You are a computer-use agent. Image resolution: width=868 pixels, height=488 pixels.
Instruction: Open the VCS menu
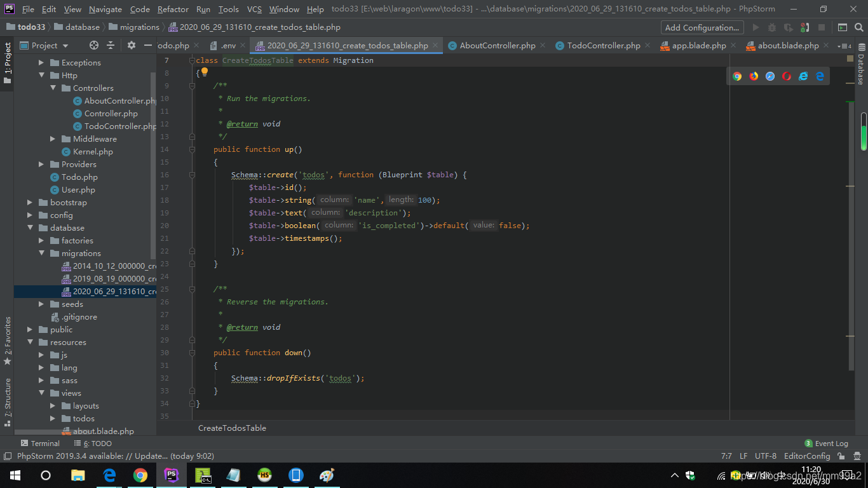254,9
